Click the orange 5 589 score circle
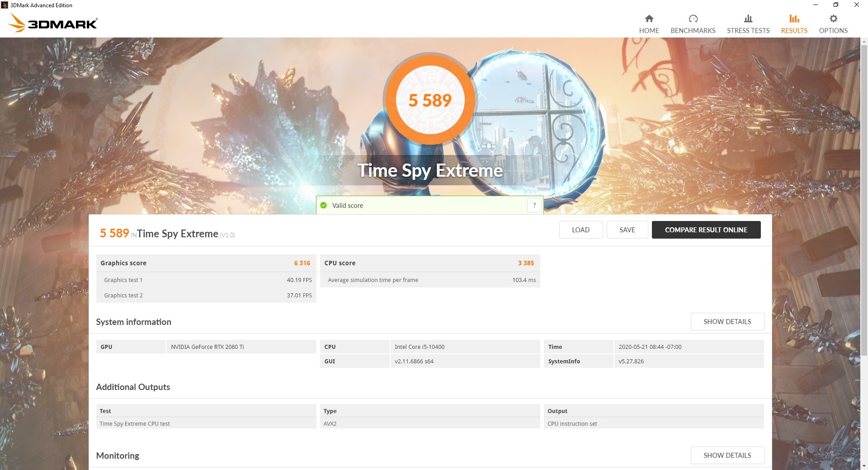The width and height of the screenshot is (868, 470). pos(430,100)
